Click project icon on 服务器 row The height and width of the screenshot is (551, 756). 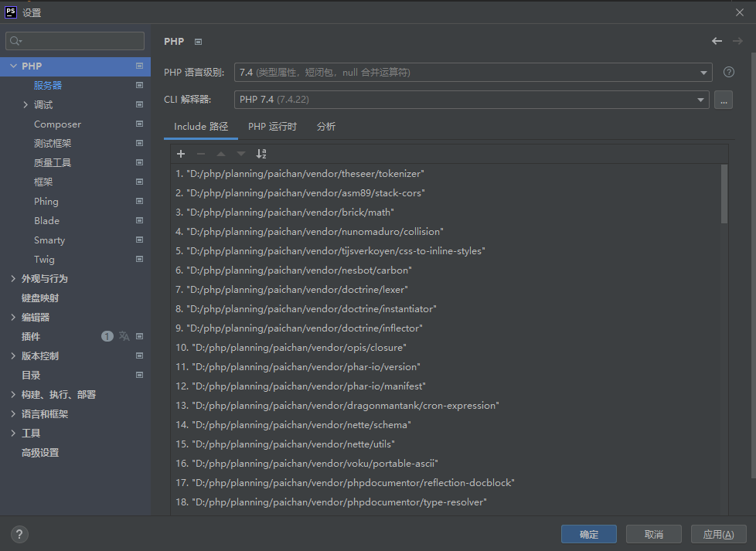pyautogui.click(x=139, y=85)
